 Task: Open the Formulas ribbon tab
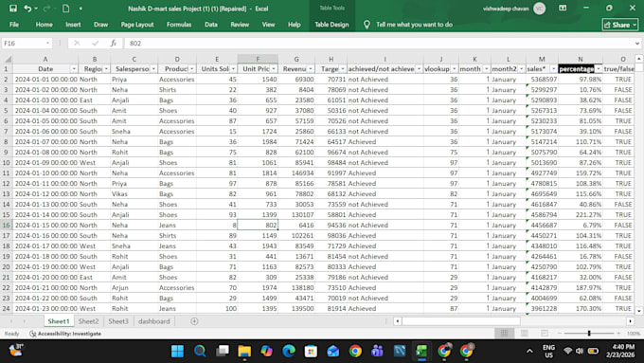179,25
